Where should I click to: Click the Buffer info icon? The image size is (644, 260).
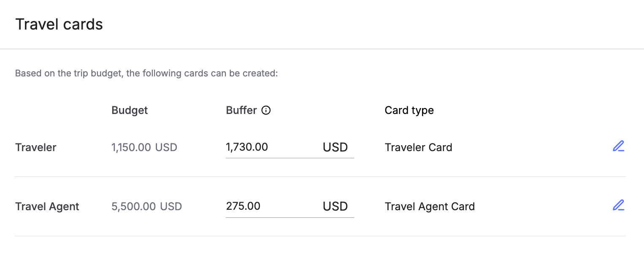[266, 111]
